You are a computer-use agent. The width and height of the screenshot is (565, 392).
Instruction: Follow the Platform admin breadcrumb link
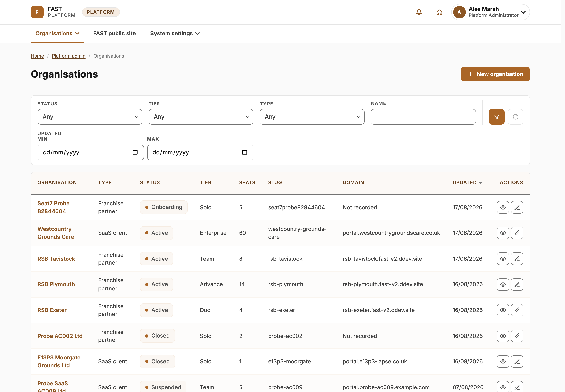(x=69, y=56)
